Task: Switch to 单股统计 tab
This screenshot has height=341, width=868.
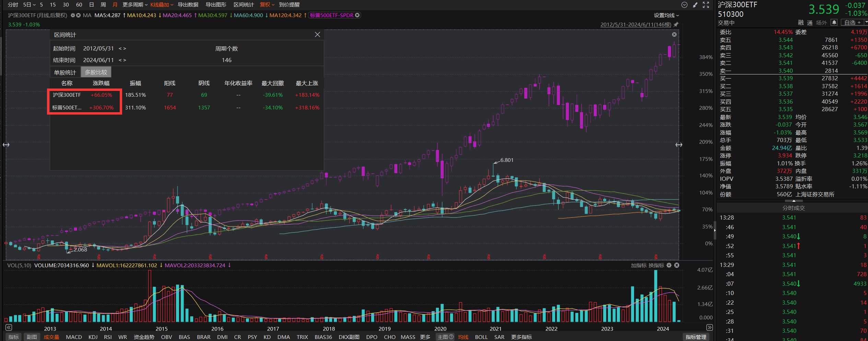Action: click(x=65, y=72)
